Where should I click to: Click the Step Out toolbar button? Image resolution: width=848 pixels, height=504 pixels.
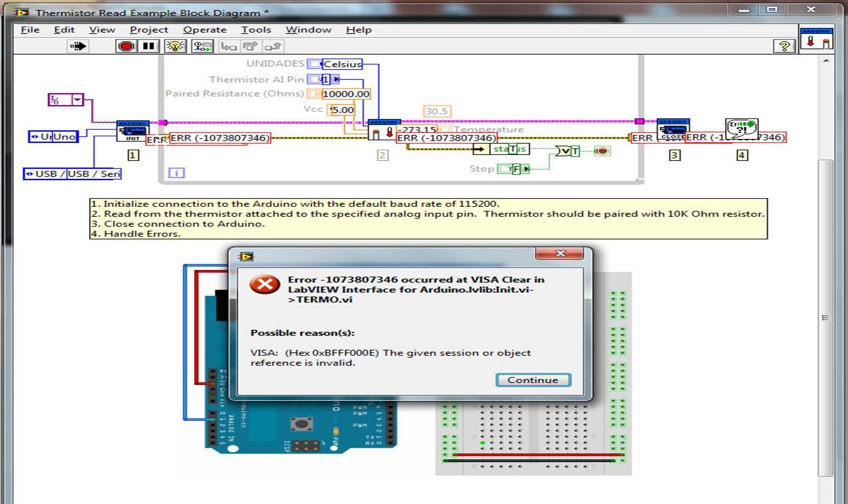pyautogui.click(x=273, y=46)
